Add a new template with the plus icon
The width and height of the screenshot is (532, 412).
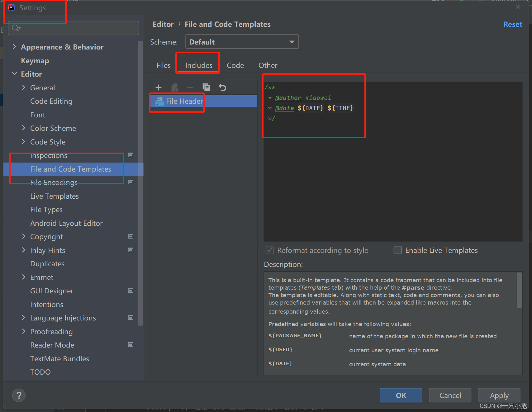tap(159, 88)
